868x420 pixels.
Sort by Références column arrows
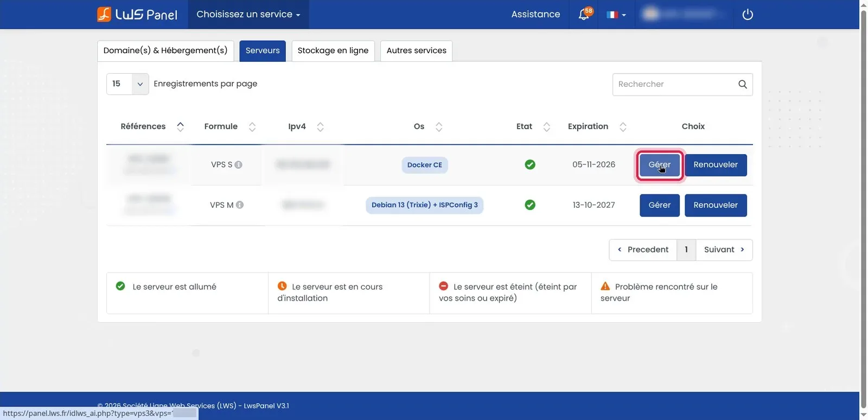tap(181, 126)
